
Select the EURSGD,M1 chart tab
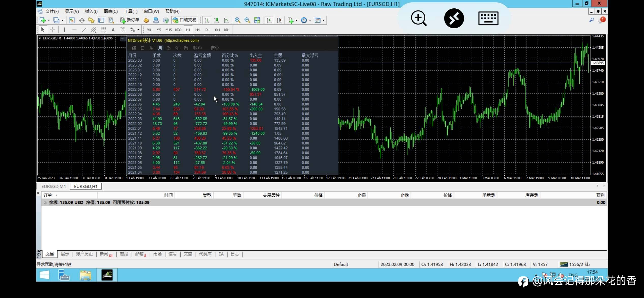pos(53,186)
